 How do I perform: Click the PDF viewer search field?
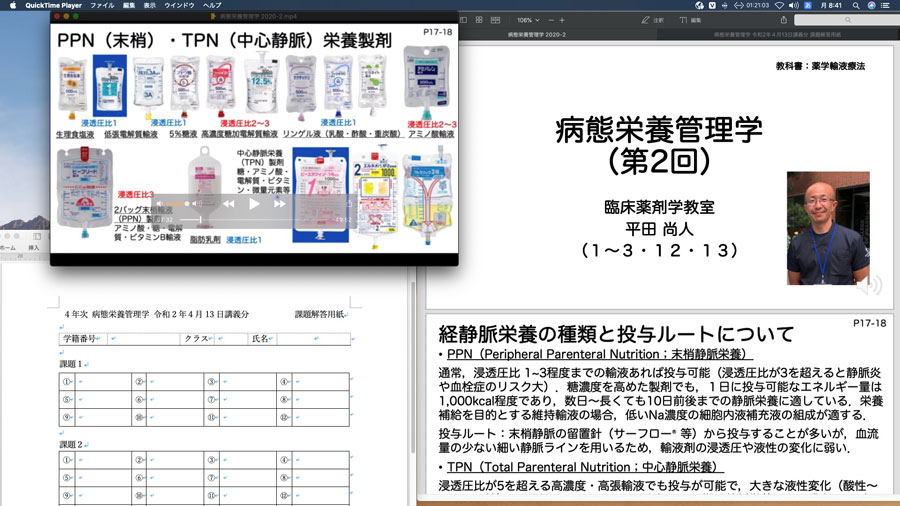pos(847,20)
